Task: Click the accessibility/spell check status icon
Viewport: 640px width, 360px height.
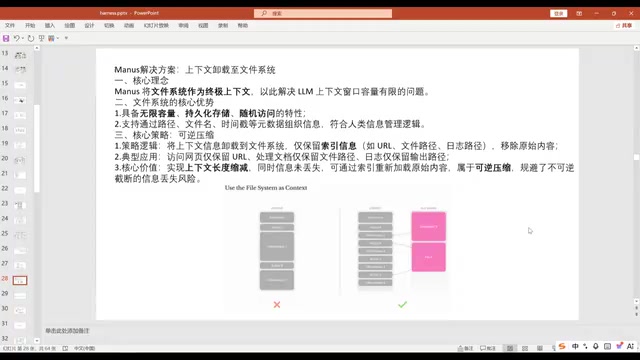Action: click(x=65, y=349)
